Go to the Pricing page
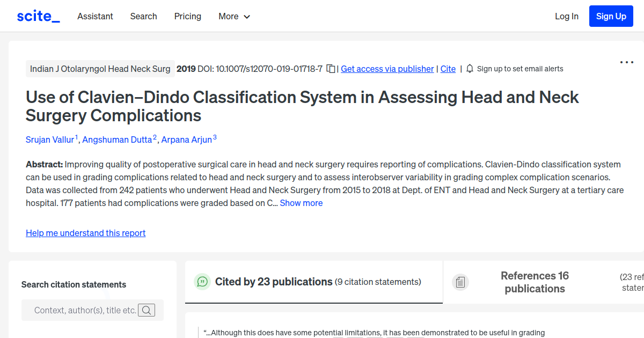 click(187, 17)
